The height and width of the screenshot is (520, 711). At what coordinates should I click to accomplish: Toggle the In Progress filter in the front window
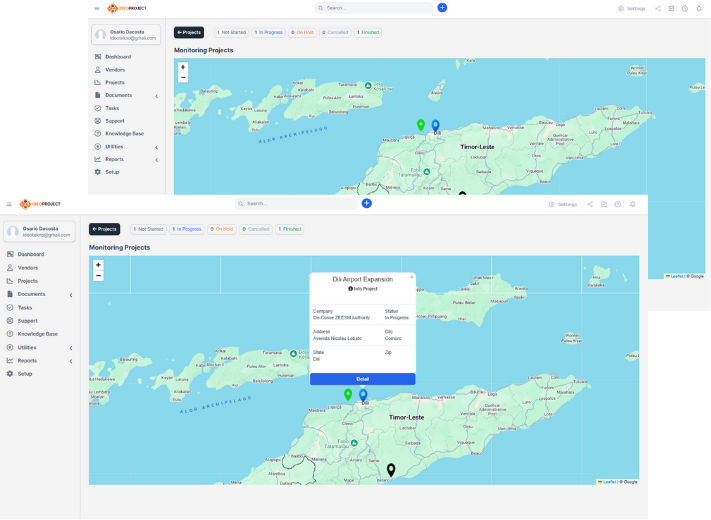(187, 229)
